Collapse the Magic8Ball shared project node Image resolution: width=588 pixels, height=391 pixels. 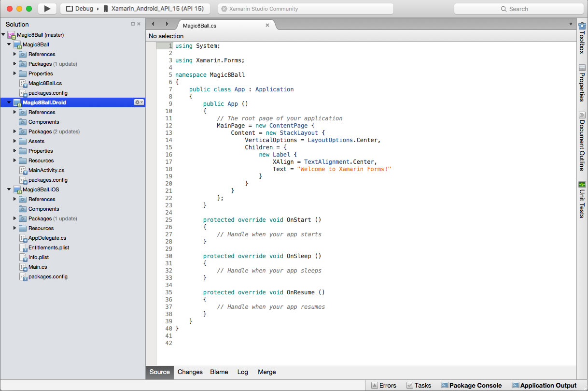(x=9, y=44)
